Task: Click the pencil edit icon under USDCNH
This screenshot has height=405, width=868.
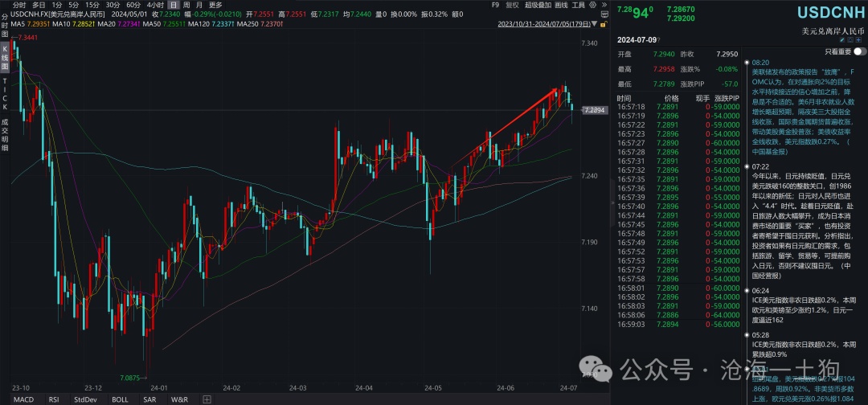Action: (x=842, y=40)
